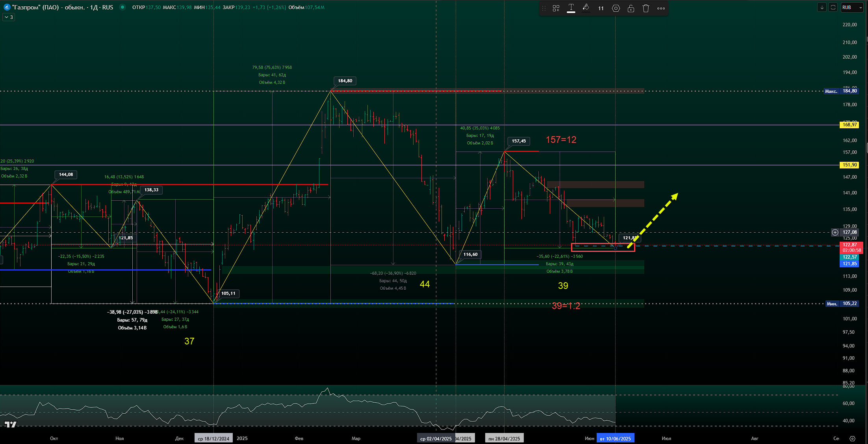Click the green market status dot
Screen dimensions: 868x444
122,7
